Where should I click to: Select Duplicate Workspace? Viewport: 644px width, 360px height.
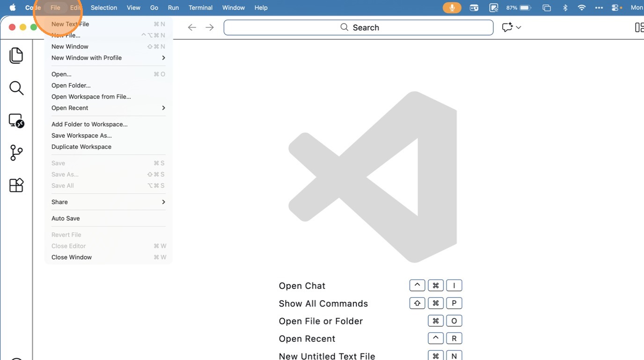click(x=109, y=147)
